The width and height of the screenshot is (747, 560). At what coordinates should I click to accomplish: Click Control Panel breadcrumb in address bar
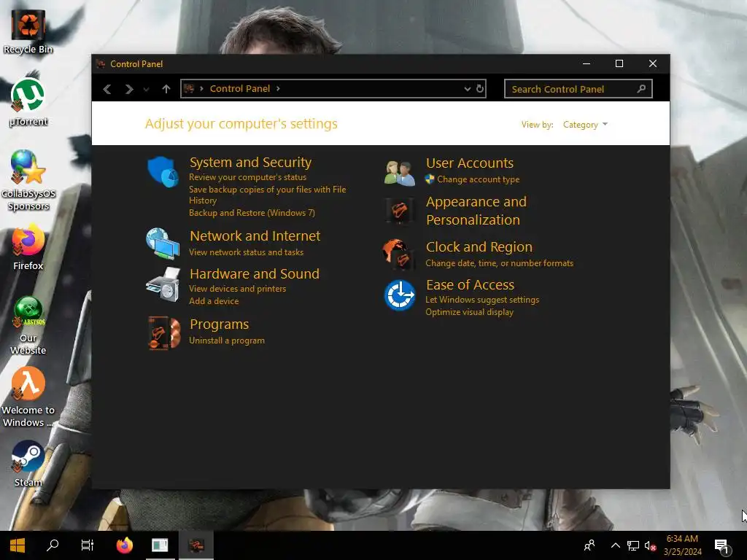tap(239, 88)
